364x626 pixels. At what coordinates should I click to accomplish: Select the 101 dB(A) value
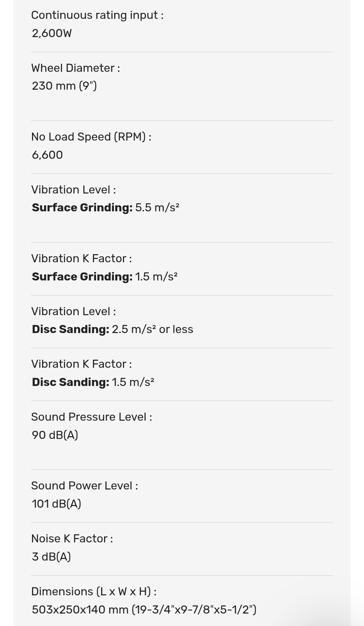point(56,504)
